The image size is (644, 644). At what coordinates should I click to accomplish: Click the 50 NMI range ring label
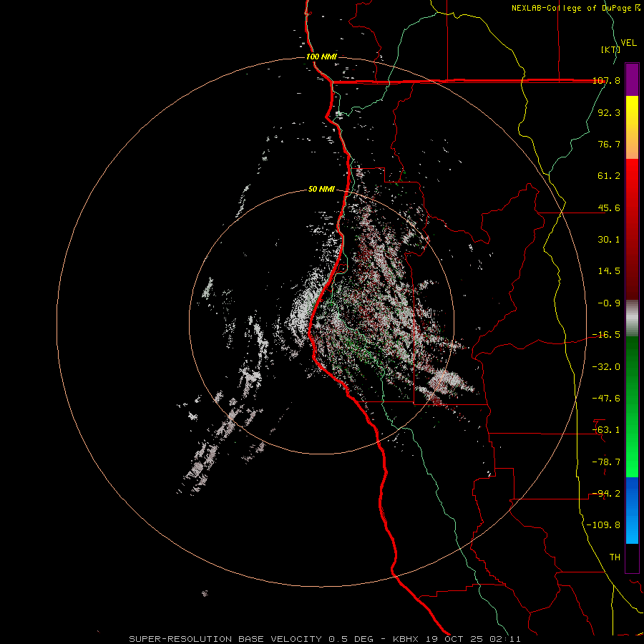pos(321,189)
